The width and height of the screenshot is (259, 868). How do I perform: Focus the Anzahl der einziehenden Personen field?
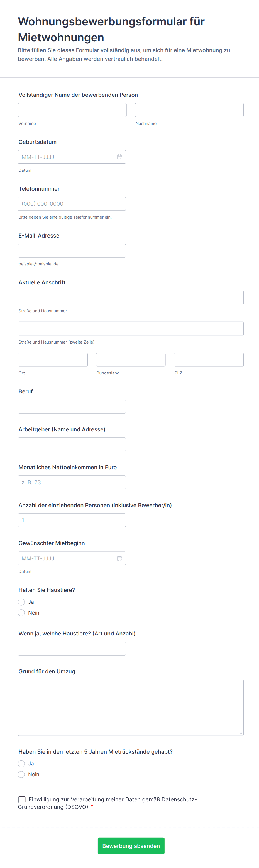point(72,520)
